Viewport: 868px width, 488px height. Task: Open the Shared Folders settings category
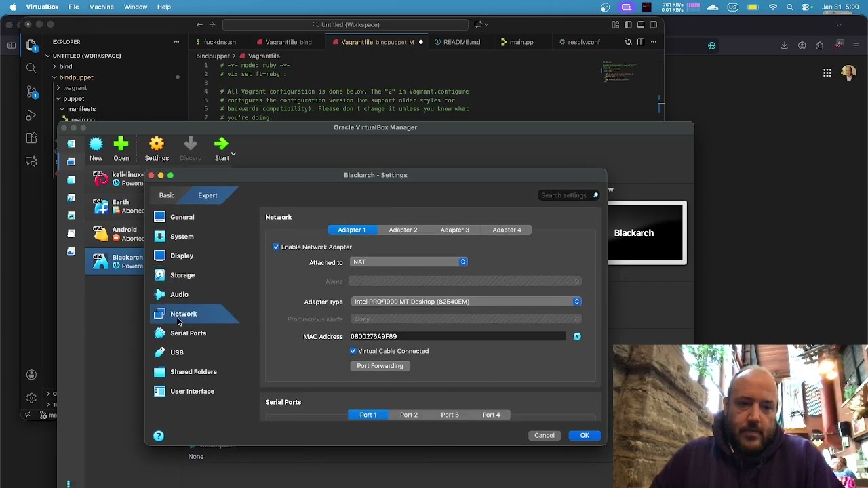(193, 372)
